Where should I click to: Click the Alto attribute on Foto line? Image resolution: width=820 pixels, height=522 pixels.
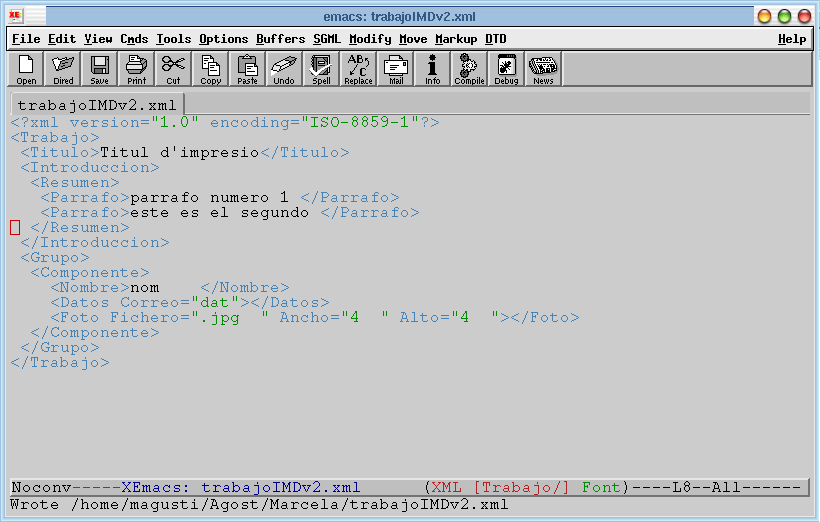[449, 318]
